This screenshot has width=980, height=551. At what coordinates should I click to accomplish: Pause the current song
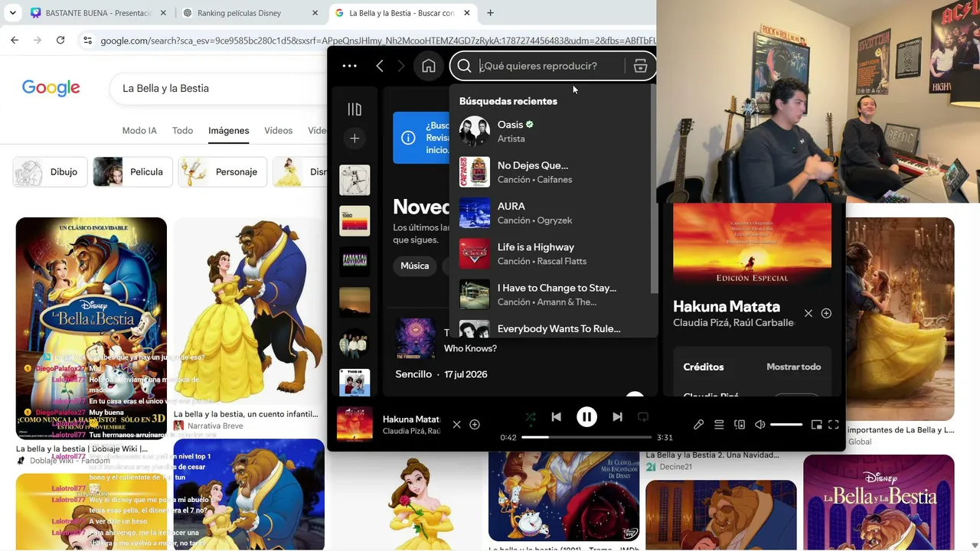pyautogui.click(x=586, y=416)
